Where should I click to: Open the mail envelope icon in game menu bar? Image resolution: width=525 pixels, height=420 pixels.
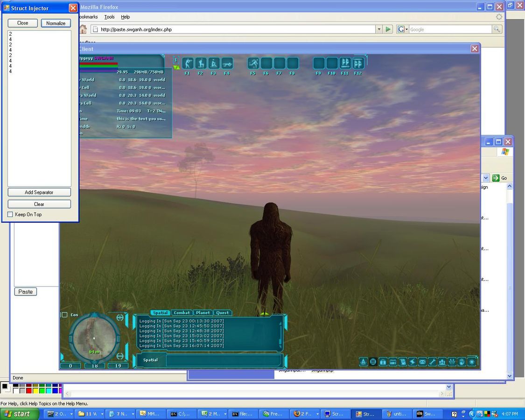pos(422,362)
